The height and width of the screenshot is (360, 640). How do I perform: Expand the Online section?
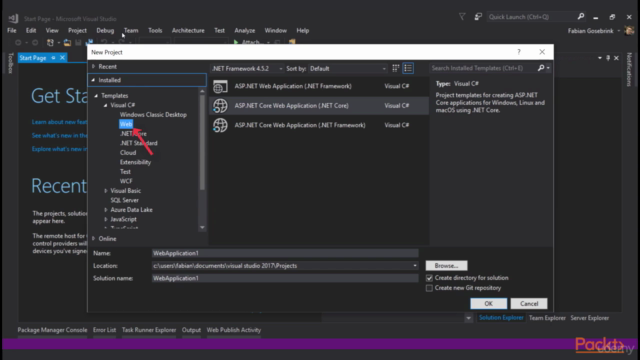tap(93, 238)
